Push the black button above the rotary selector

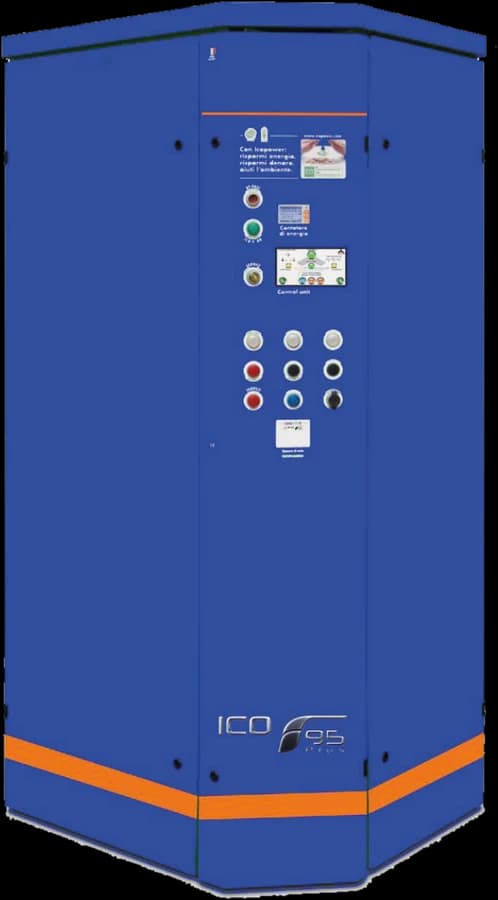tap(333, 370)
